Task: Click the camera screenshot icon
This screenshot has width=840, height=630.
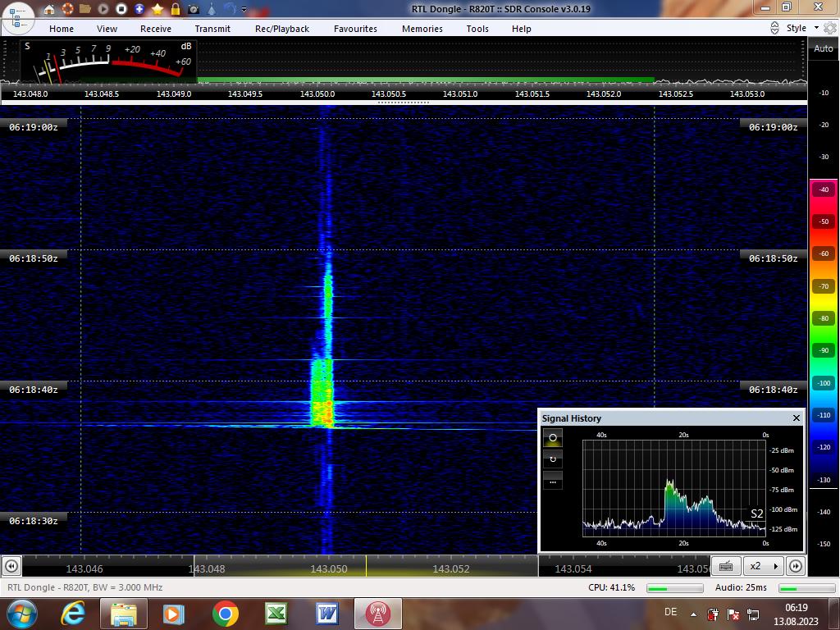Action: tap(194, 9)
